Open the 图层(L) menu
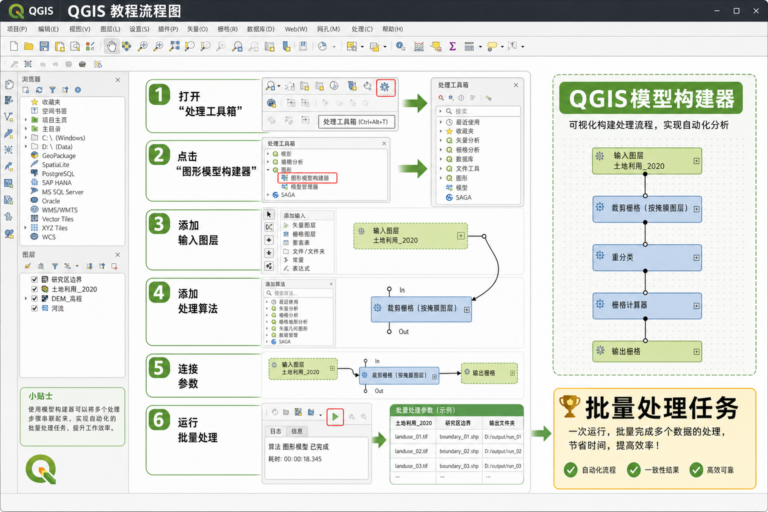 pyautogui.click(x=110, y=29)
